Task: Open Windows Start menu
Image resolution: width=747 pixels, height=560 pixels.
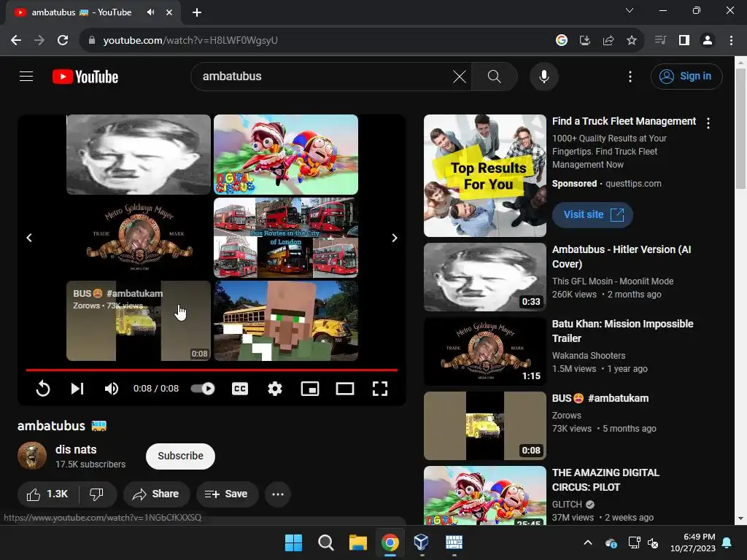Action: (293, 542)
